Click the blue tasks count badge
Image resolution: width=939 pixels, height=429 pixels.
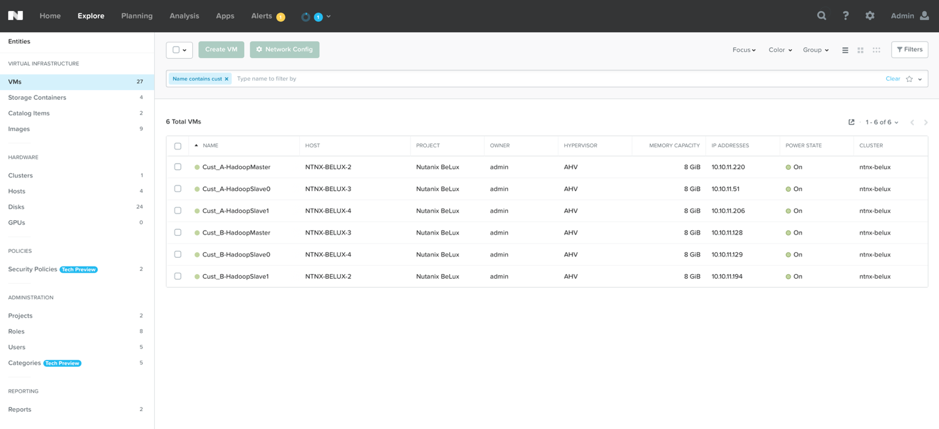318,17
